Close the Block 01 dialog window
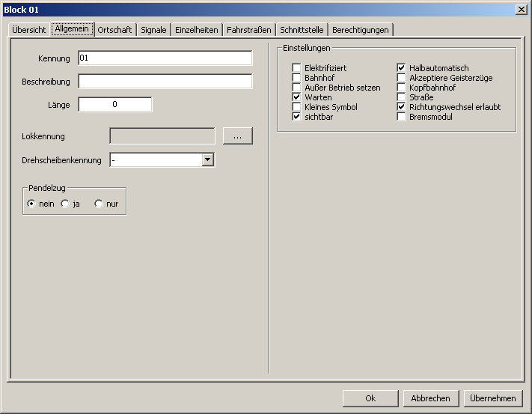The image size is (532, 414). (521, 9)
